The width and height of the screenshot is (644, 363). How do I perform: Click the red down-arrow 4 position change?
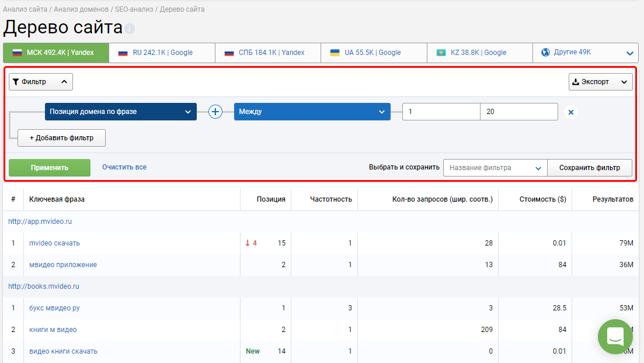click(x=251, y=243)
